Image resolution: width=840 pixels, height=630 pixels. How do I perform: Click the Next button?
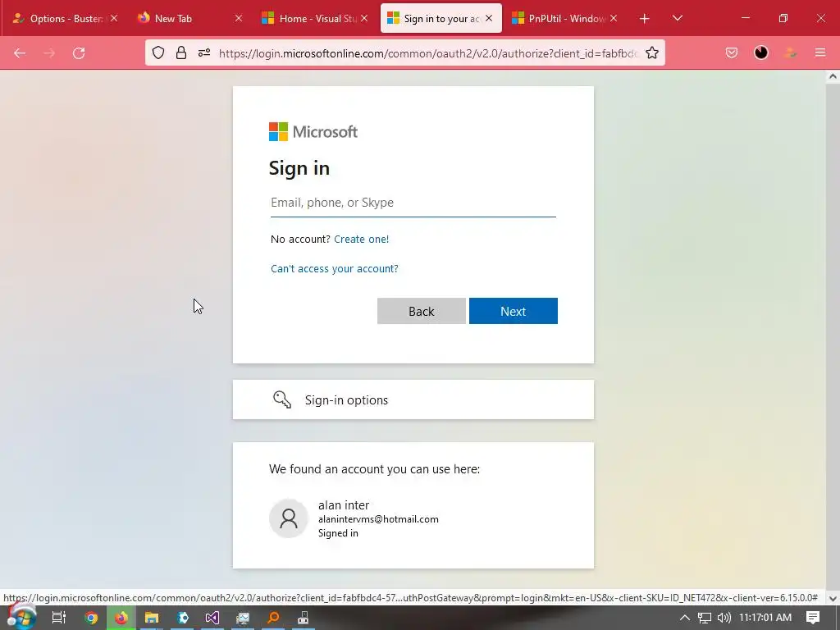pos(514,311)
